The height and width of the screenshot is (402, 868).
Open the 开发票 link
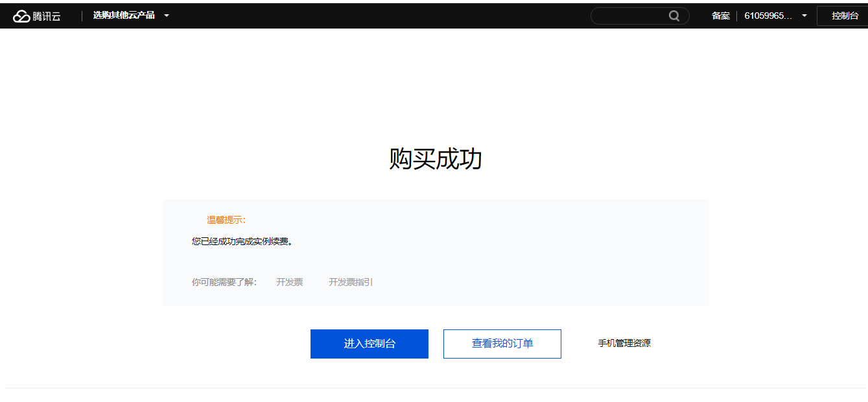click(x=289, y=282)
